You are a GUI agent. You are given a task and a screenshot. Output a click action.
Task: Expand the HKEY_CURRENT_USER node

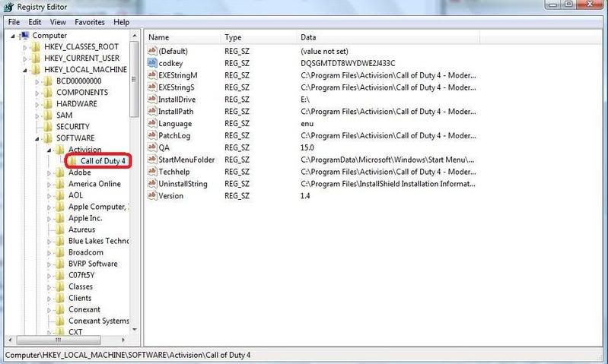pos(25,59)
